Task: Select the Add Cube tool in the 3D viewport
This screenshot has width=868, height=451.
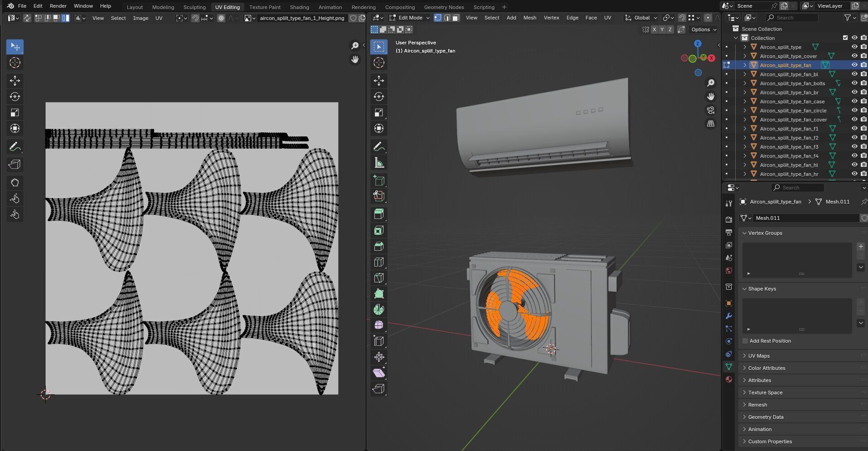Action: 379,180
